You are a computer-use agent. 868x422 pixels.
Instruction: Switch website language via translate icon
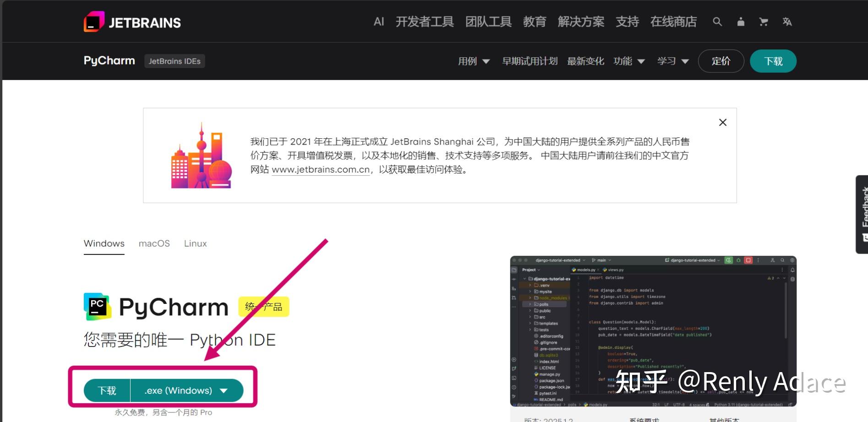787,22
